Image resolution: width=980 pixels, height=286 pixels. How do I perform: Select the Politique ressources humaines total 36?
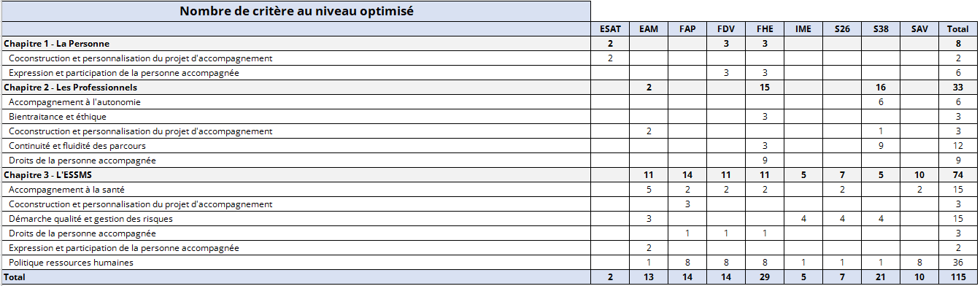958,263
